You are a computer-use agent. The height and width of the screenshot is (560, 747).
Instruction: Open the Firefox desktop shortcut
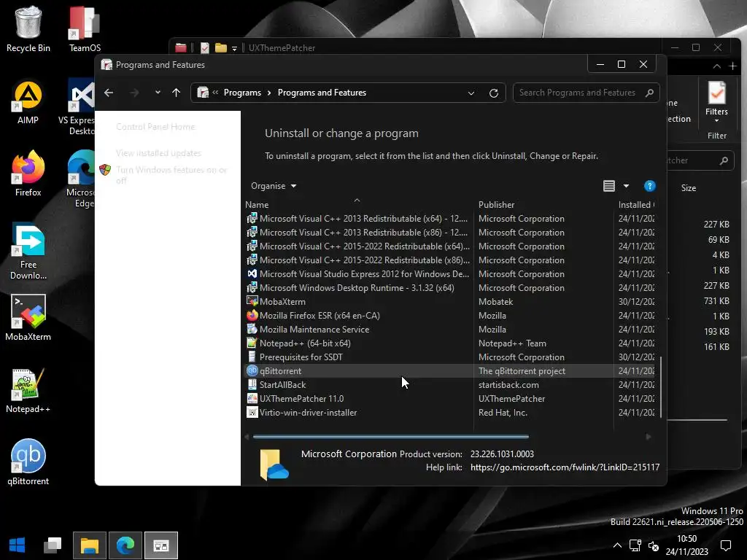coord(28,174)
